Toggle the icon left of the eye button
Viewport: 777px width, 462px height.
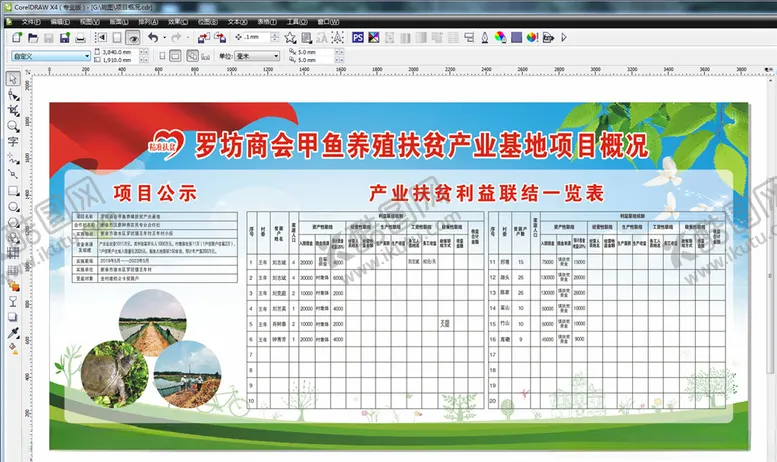point(117,38)
